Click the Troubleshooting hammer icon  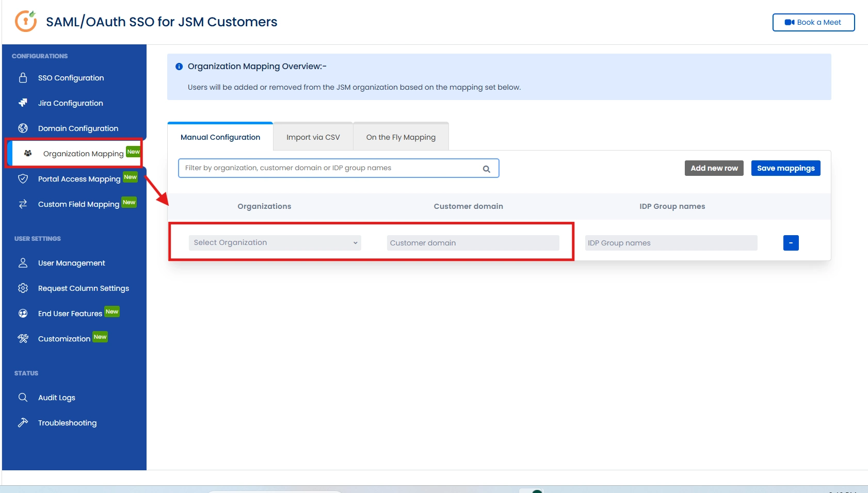pos(23,423)
